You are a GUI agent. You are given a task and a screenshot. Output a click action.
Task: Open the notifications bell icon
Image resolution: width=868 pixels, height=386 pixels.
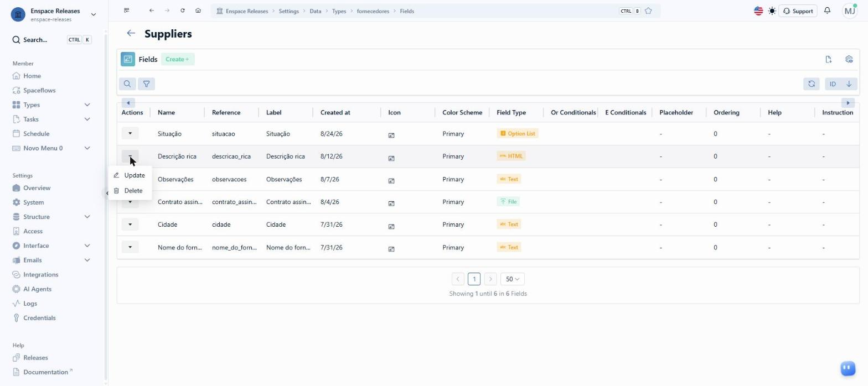pyautogui.click(x=827, y=11)
